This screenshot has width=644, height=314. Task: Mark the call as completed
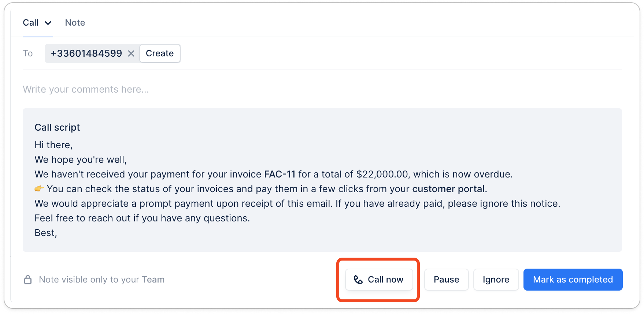tap(573, 280)
